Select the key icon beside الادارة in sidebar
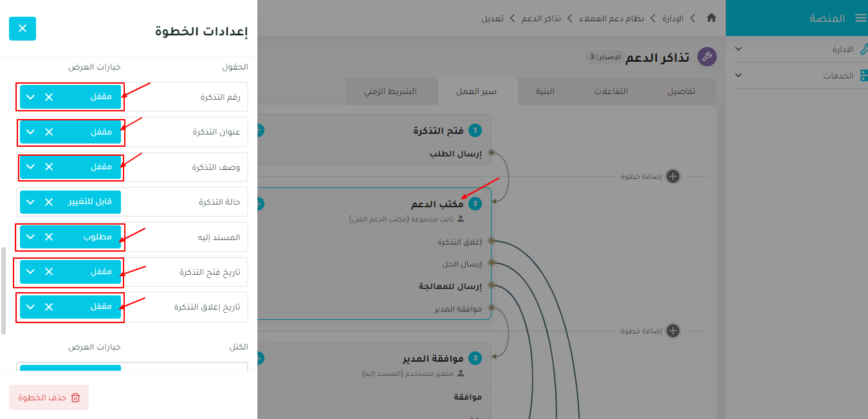Viewport: 868px width, 419px height. (865, 49)
